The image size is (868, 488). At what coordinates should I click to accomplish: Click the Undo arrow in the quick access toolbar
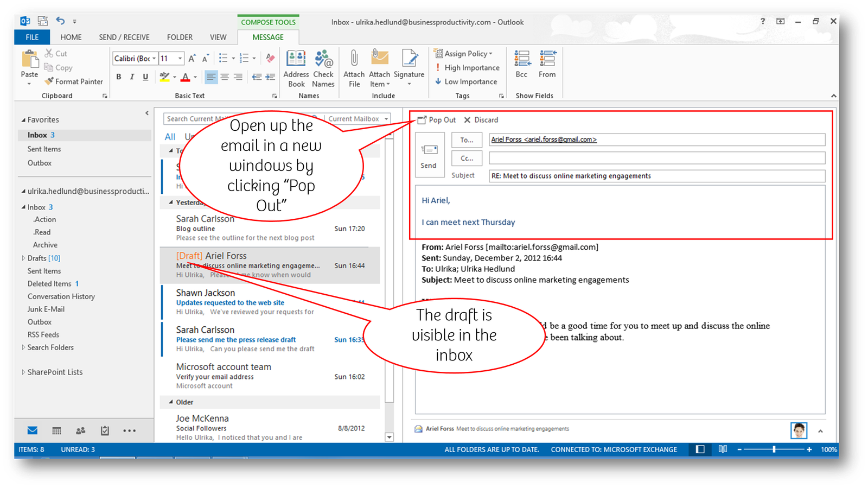[x=60, y=21]
